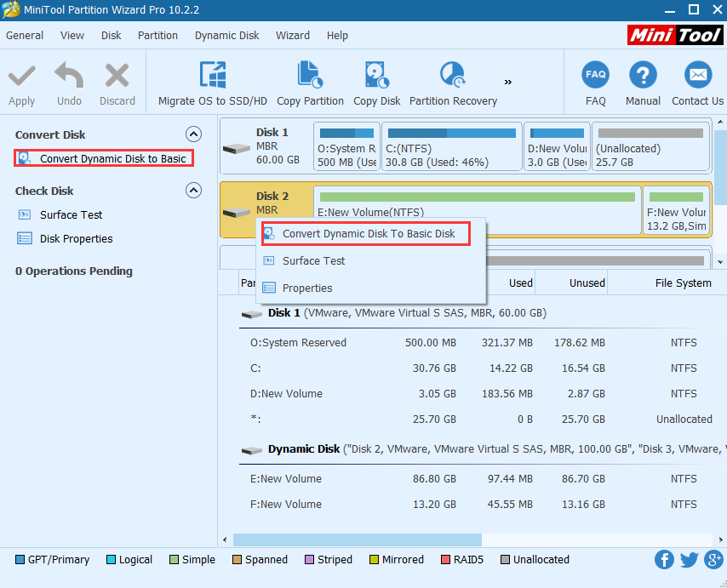Image resolution: width=727 pixels, height=588 pixels.
Task: Click the Spanned legend swatch
Action: pos(237,560)
